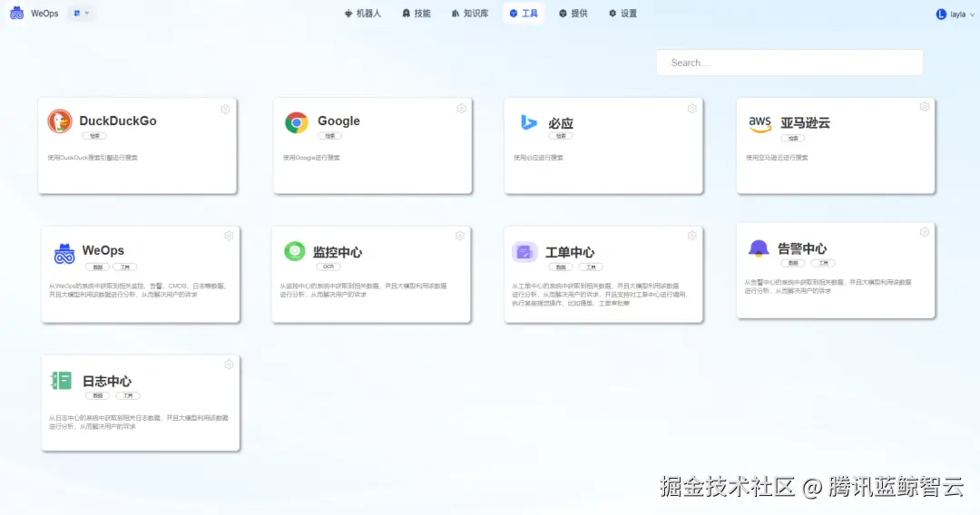980x515 pixels.
Task: Expand the layla user menu
Action: click(x=955, y=14)
